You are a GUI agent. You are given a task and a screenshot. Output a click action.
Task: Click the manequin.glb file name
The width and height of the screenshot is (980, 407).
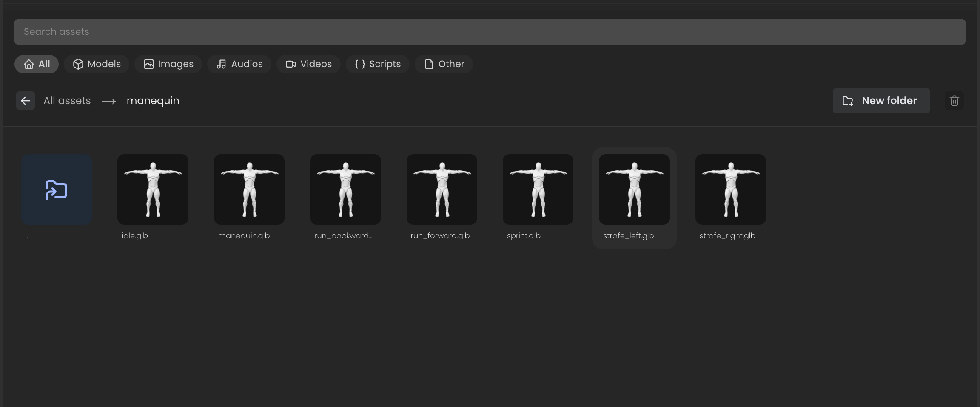coord(244,236)
